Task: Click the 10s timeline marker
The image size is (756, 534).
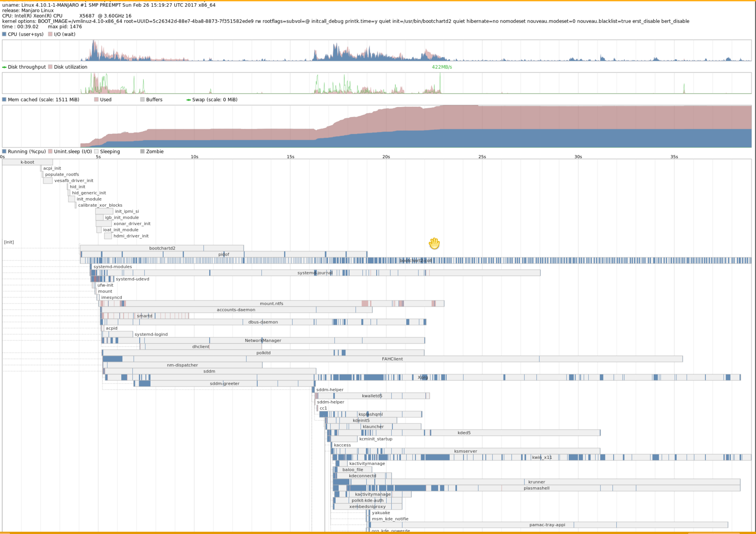Action: coord(195,157)
